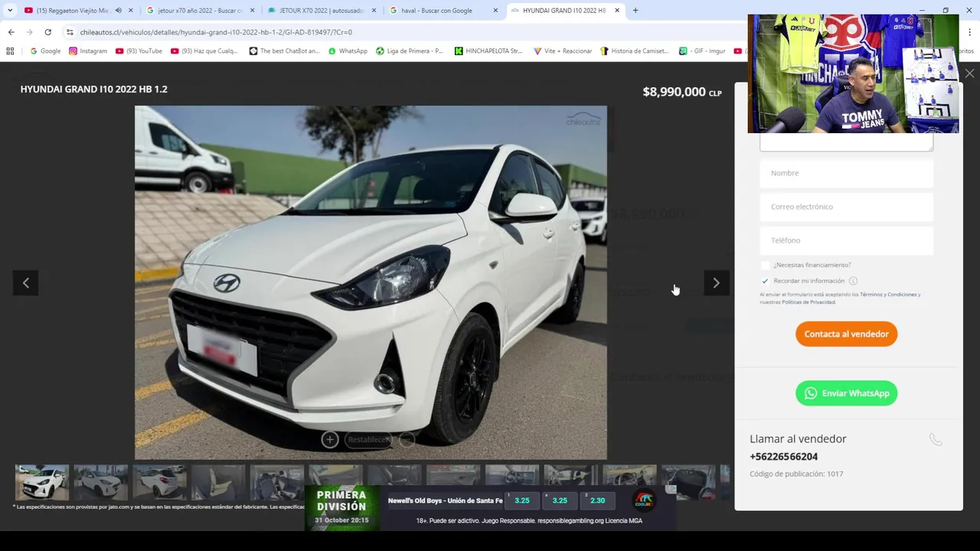The height and width of the screenshot is (551, 980).
Task: Close the haval Google search tab
Action: point(495,11)
